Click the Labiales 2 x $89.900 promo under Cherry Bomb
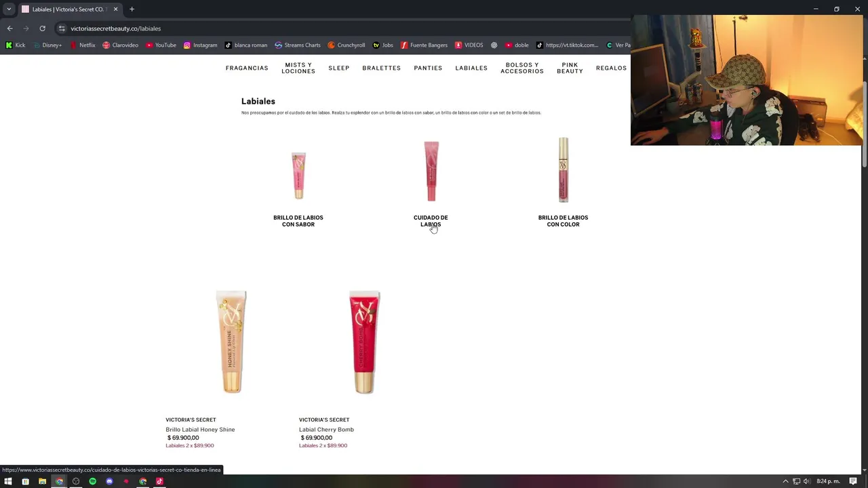This screenshot has width=868, height=488. [x=323, y=445]
